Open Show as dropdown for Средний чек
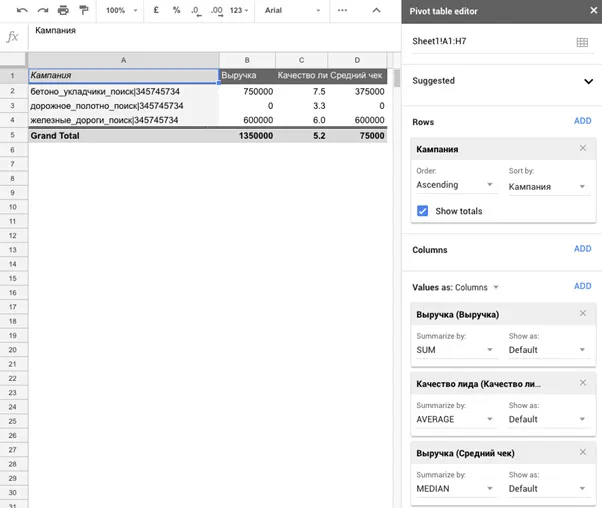 click(x=547, y=489)
